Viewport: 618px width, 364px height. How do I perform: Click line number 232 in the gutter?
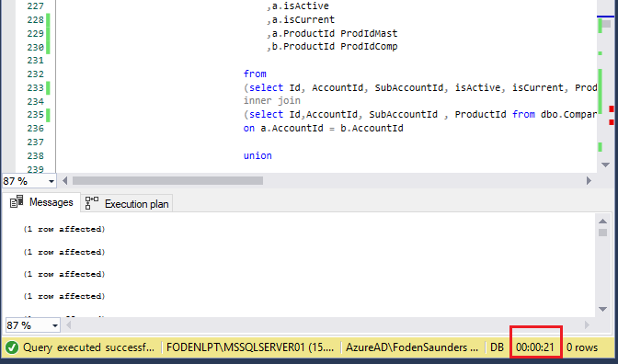coord(35,74)
